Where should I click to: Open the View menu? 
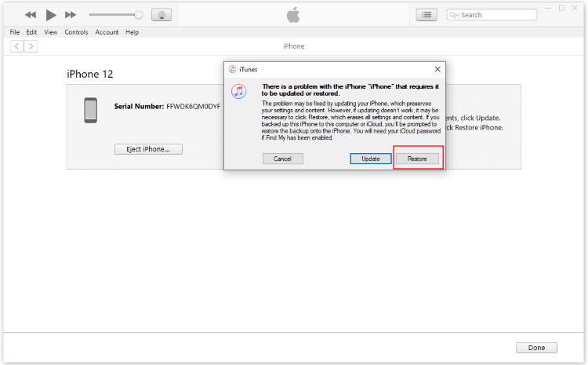pyautogui.click(x=51, y=32)
